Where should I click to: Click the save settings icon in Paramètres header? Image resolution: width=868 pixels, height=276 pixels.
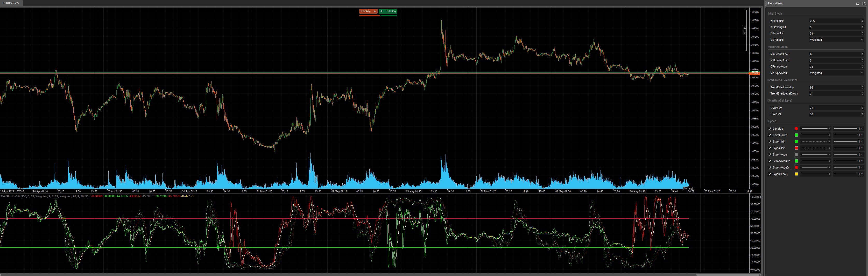[864, 3]
